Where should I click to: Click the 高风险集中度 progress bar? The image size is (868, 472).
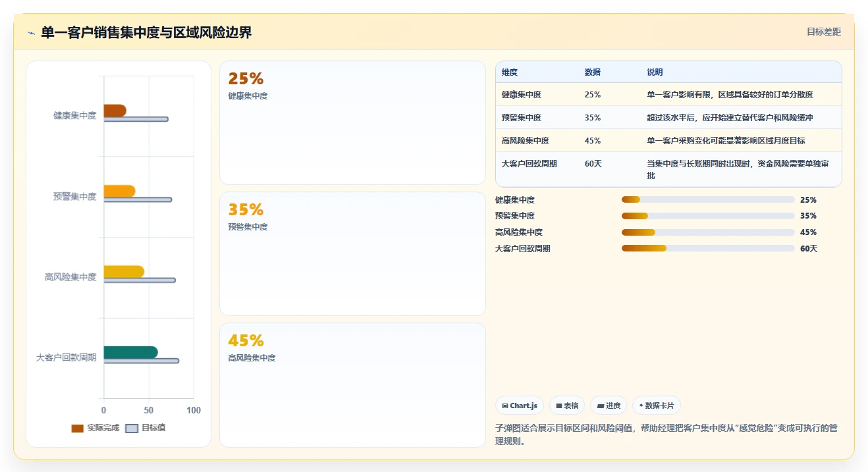(708, 232)
